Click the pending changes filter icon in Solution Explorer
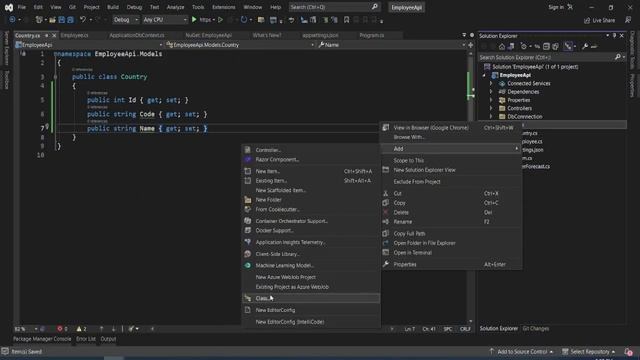 pos(524,47)
